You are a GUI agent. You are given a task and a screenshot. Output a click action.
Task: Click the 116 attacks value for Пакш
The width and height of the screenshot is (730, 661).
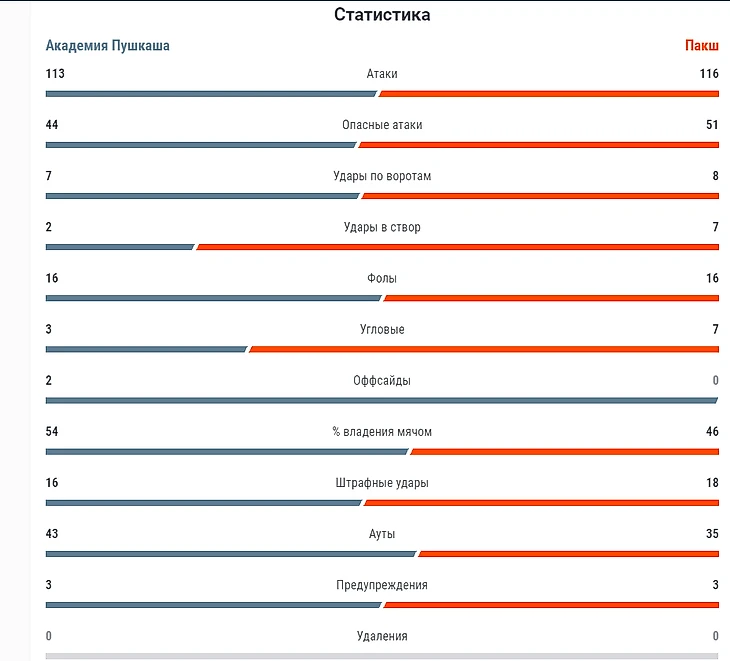709,74
